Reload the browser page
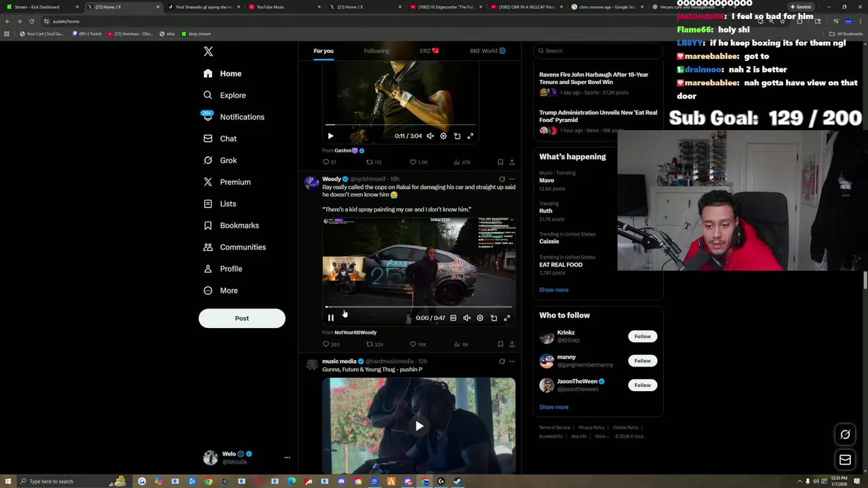868x488 pixels. tap(31, 21)
